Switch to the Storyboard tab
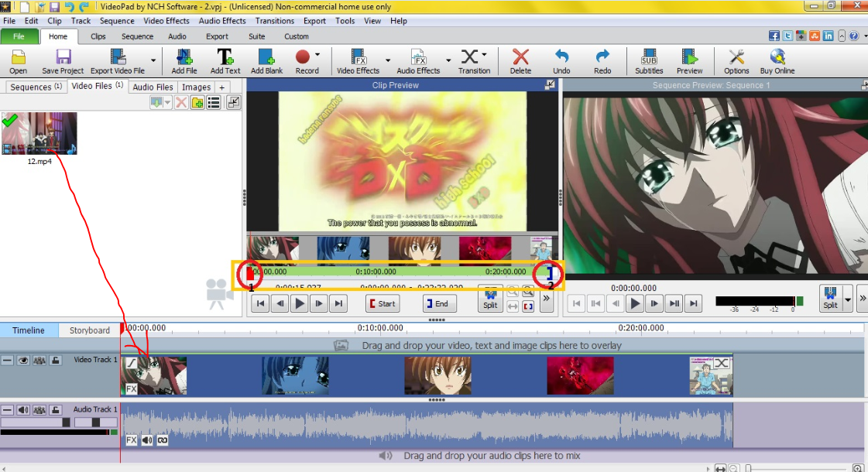The image size is (868, 472). [x=89, y=330]
